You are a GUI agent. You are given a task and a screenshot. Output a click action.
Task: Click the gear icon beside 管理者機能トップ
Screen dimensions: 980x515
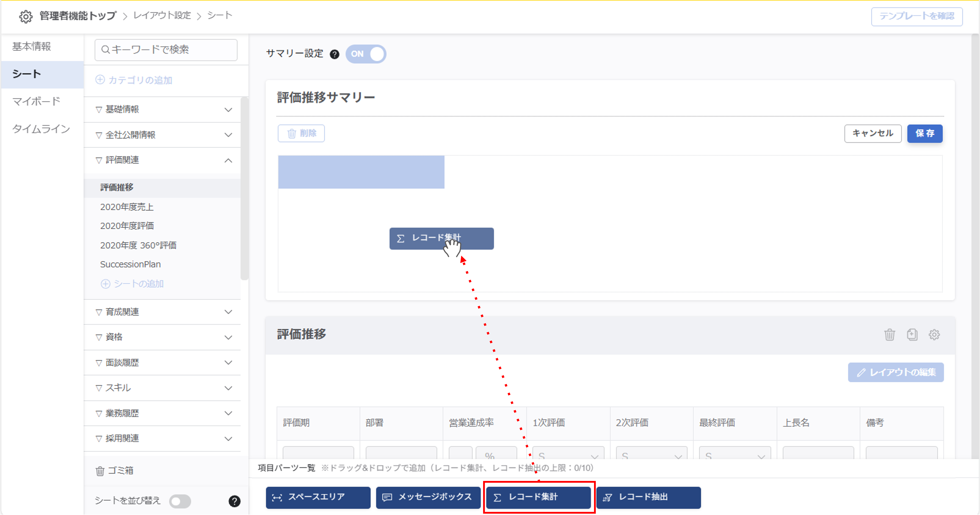tap(25, 16)
